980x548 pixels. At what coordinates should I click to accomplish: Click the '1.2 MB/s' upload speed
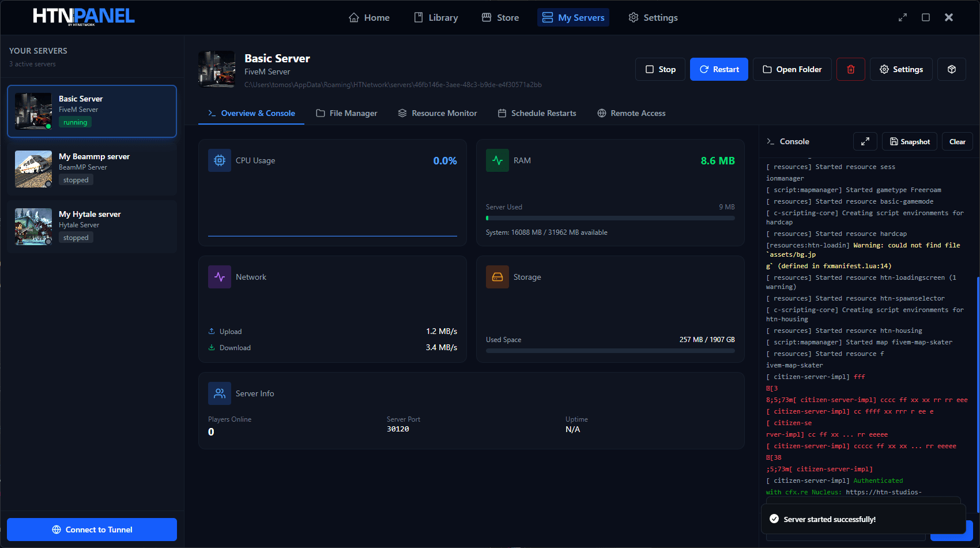pos(442,331)
